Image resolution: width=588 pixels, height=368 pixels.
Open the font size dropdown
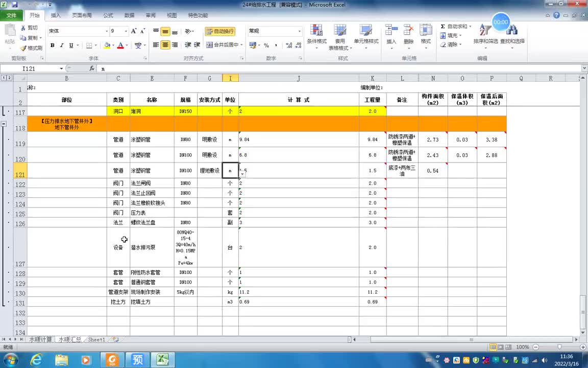(126, 31)
